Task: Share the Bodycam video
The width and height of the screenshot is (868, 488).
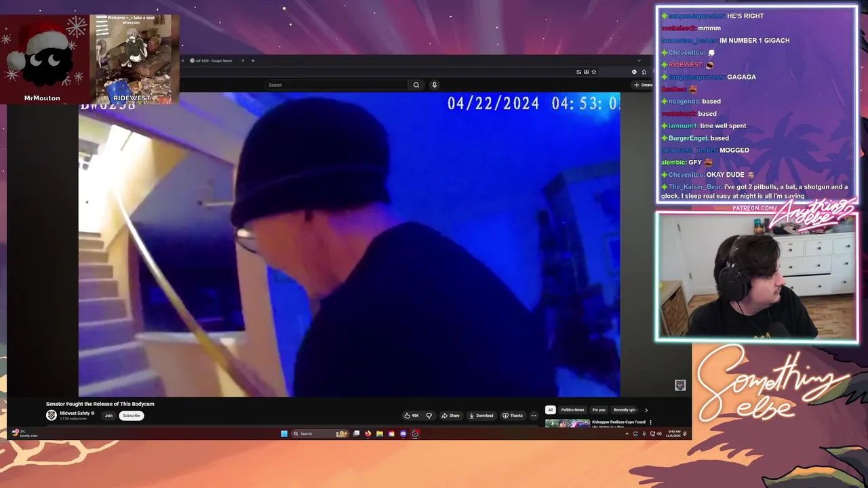Action: (450, 415)
